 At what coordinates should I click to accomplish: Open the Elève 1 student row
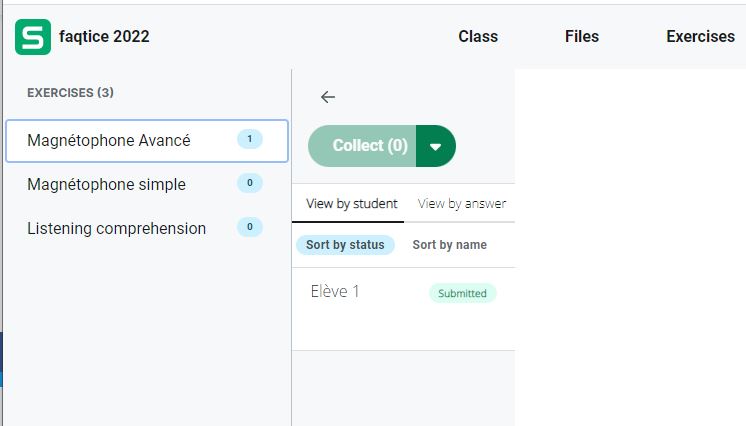point(335,292)
